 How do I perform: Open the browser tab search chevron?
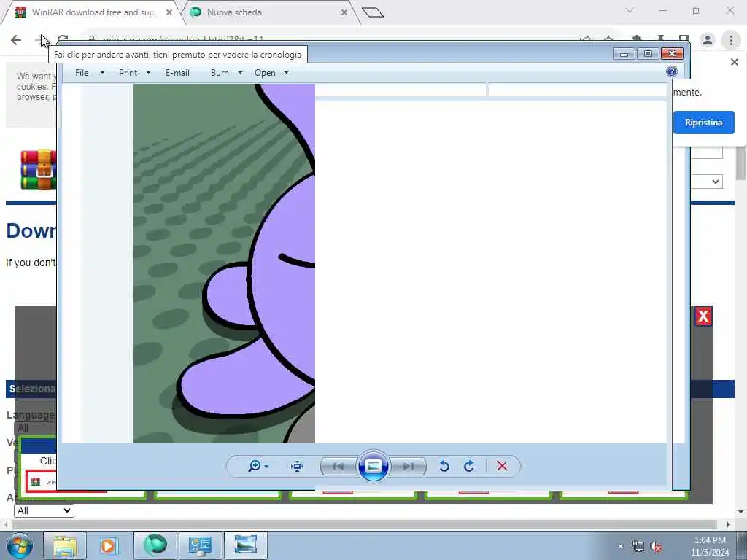(x=630, y=10)
